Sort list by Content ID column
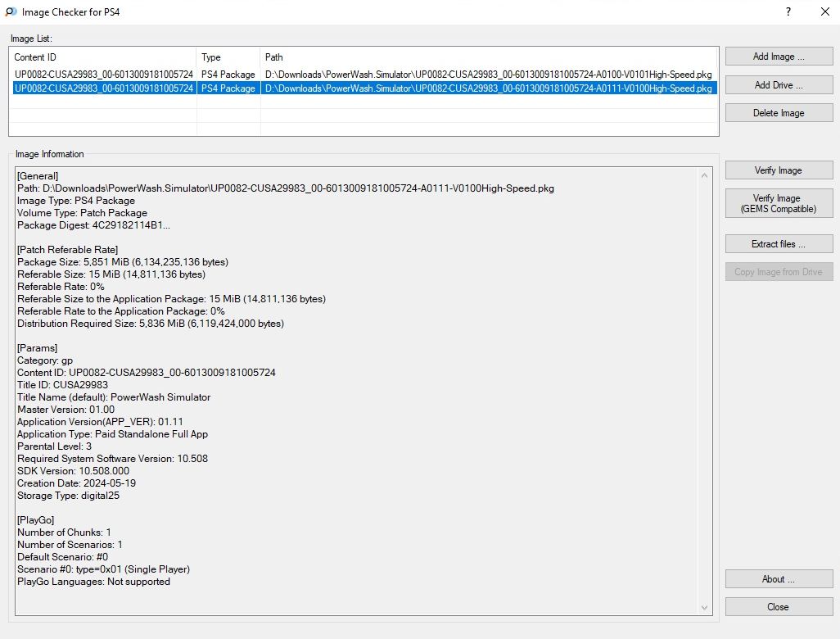This screenshot has height=639, width=840. [103, 57]
